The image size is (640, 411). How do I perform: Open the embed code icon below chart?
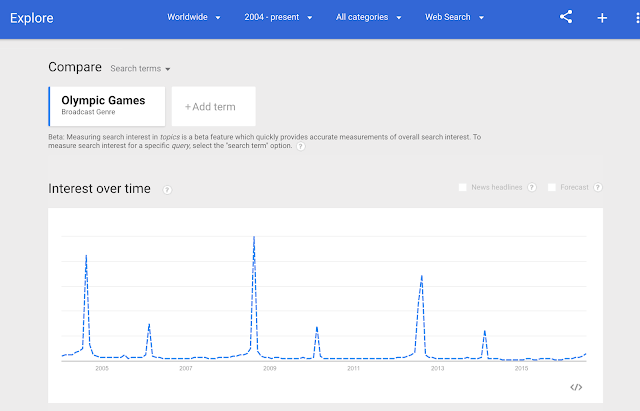[x=576, y=387]
